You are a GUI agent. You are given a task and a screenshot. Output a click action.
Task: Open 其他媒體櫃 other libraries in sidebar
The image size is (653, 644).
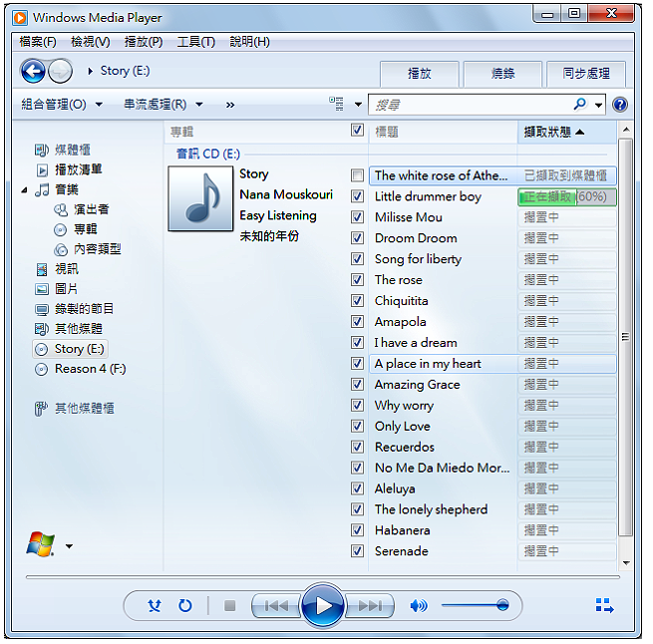tap(74, 408)
